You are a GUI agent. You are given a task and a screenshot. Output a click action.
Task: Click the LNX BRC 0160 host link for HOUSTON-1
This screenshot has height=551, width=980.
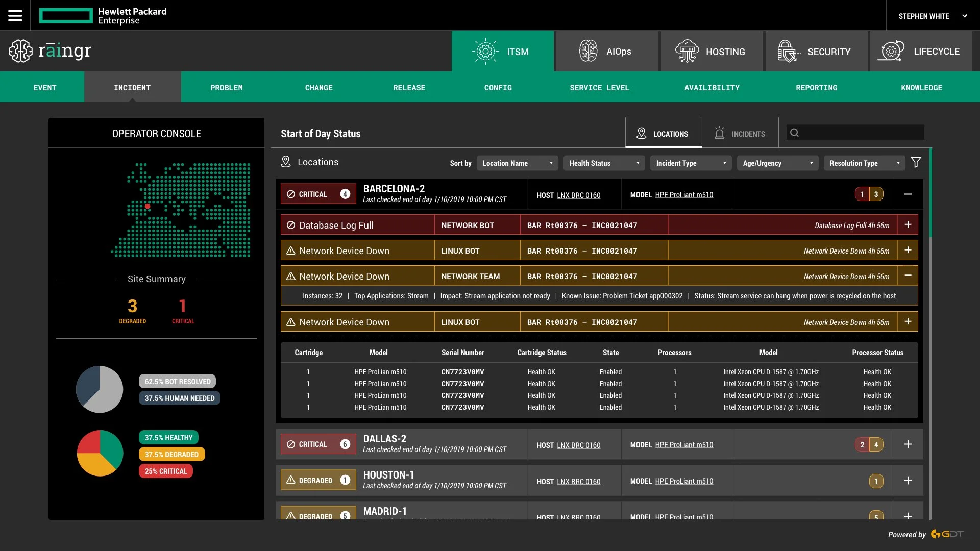[x=578, y=482]
